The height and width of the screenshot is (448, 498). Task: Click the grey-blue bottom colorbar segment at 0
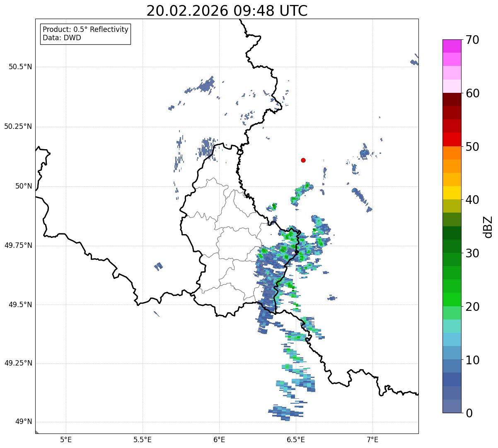452,406
